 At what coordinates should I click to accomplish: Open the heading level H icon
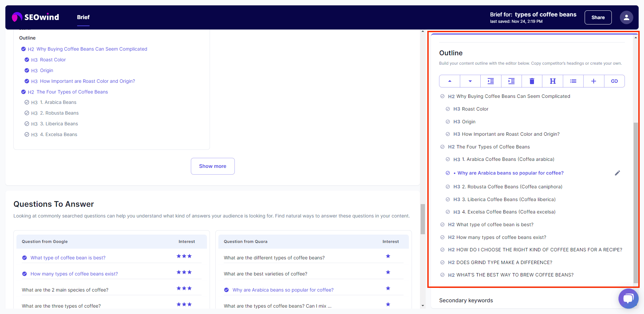(x=552, y=81)
